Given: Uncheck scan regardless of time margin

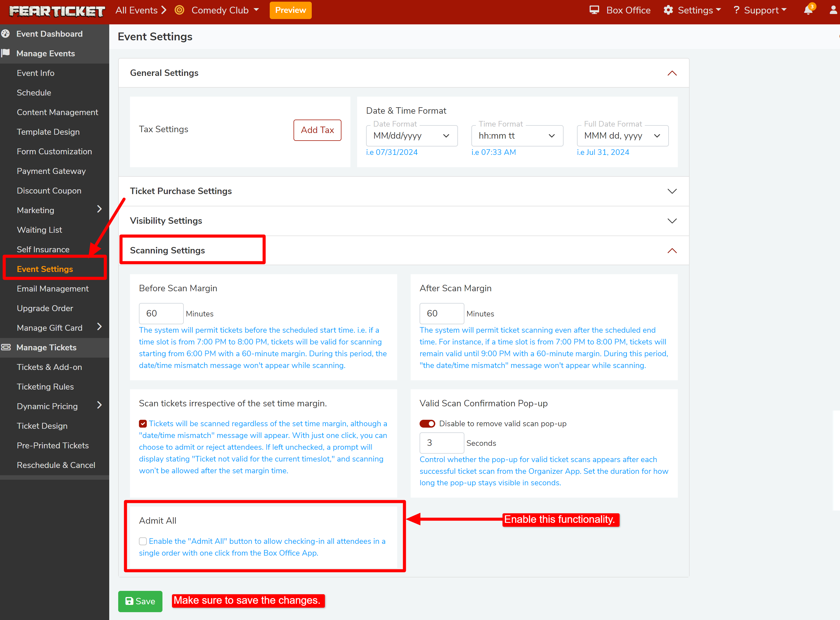Looking at the screenshot, I should 143,424.
